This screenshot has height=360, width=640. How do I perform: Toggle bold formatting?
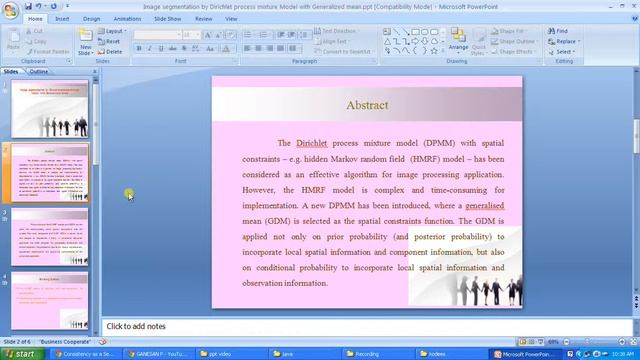click(139, 49)
